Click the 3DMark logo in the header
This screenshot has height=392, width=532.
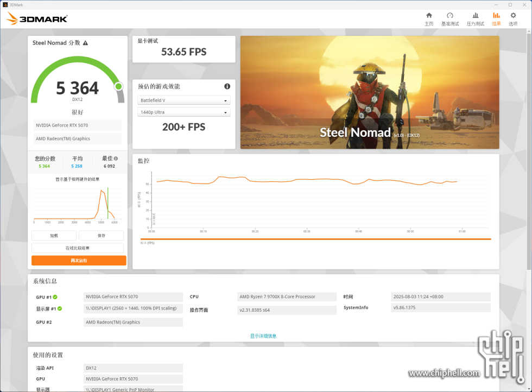[x=37, y=18]
